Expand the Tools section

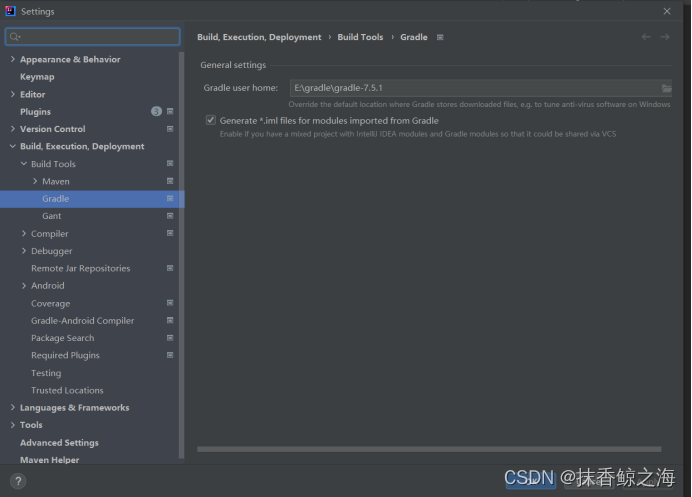click(x=12, y=425)
